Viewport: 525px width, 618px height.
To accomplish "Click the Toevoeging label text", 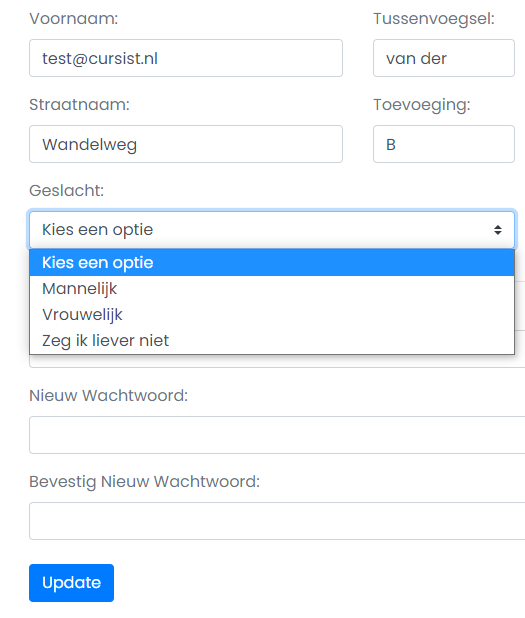I will [x=422, y=105].
